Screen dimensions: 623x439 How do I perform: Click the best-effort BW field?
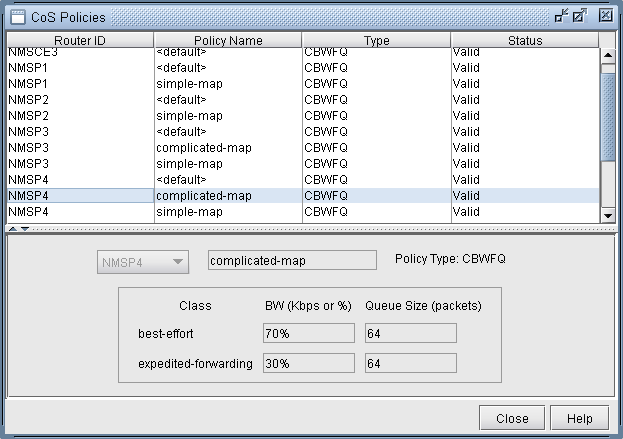click(x=309, y=333)
